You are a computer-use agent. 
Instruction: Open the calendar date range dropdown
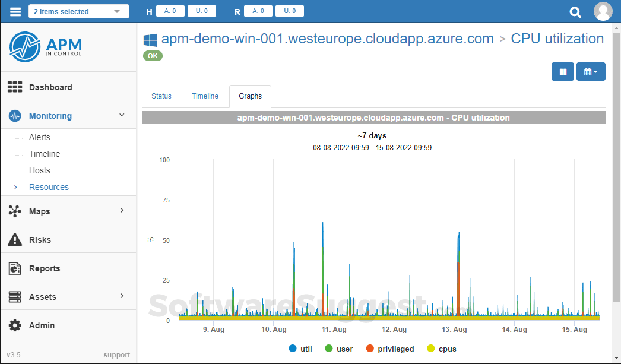[591, 72]
